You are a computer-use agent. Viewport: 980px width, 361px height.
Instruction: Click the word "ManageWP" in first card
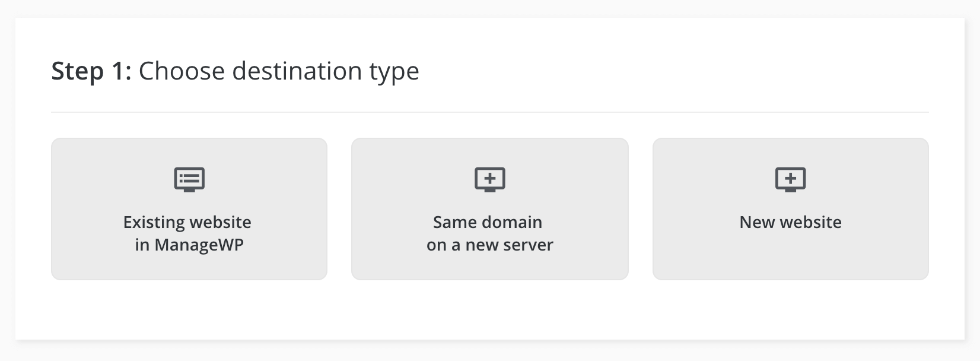[x=199, y=245]
